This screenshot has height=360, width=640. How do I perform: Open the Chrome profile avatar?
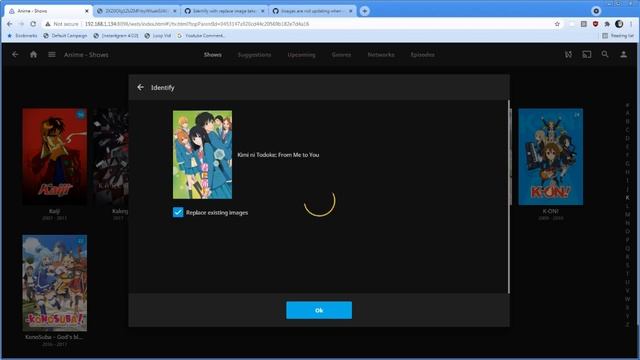click(619, 24)
